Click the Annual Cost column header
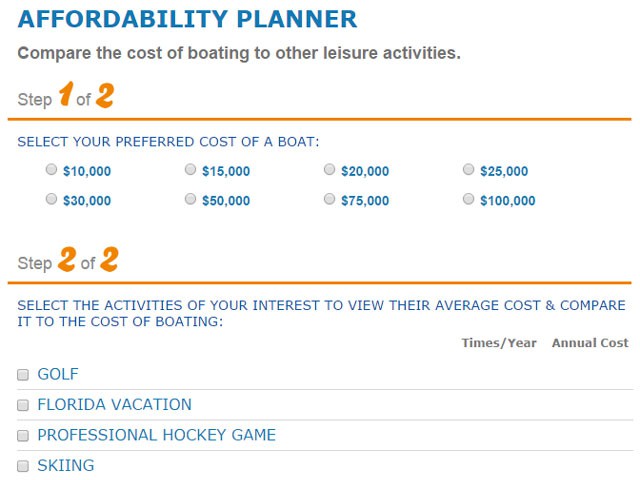Viewport: 640px width, 480px height. (x=590, y=343)
